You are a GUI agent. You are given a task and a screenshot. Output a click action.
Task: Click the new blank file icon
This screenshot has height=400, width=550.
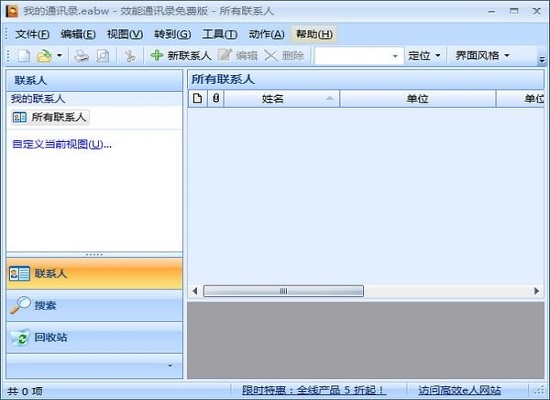pos(24,56)
